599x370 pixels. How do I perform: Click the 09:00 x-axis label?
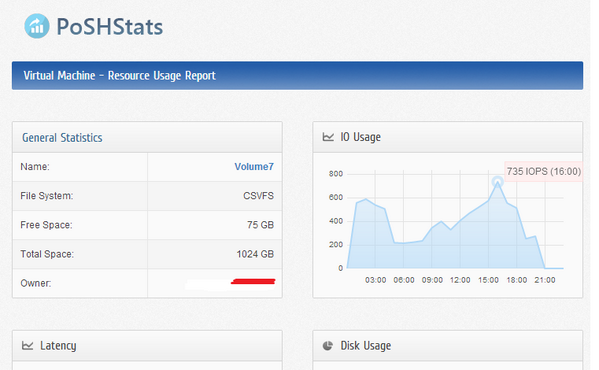432,280
